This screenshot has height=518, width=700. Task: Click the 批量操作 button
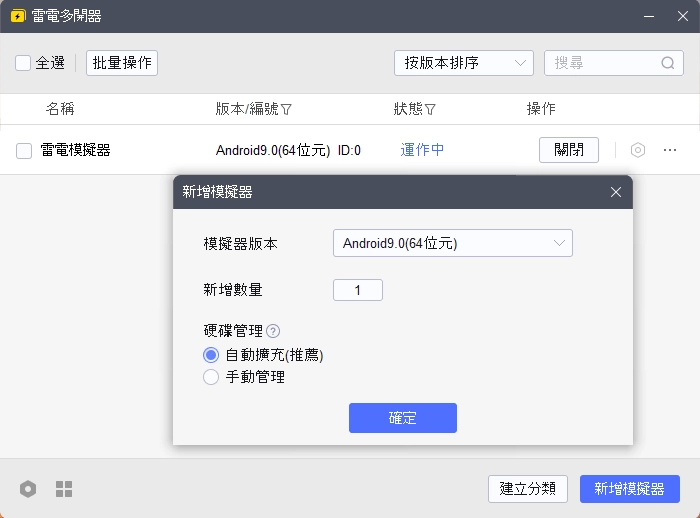click(x=122, y=63)
